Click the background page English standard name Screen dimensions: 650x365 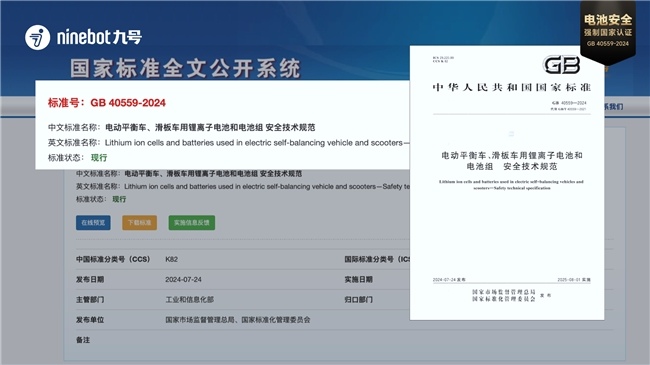tap(267, 187)
